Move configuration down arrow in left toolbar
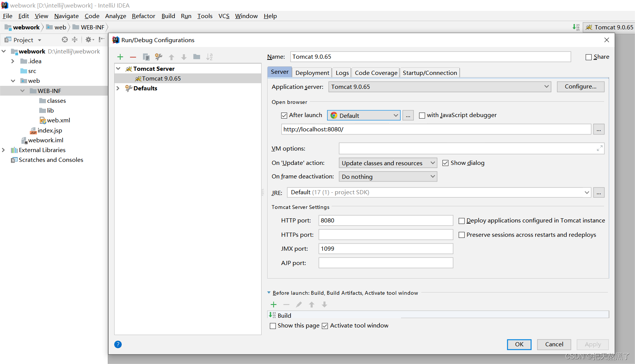 click(x=184, y=57)
